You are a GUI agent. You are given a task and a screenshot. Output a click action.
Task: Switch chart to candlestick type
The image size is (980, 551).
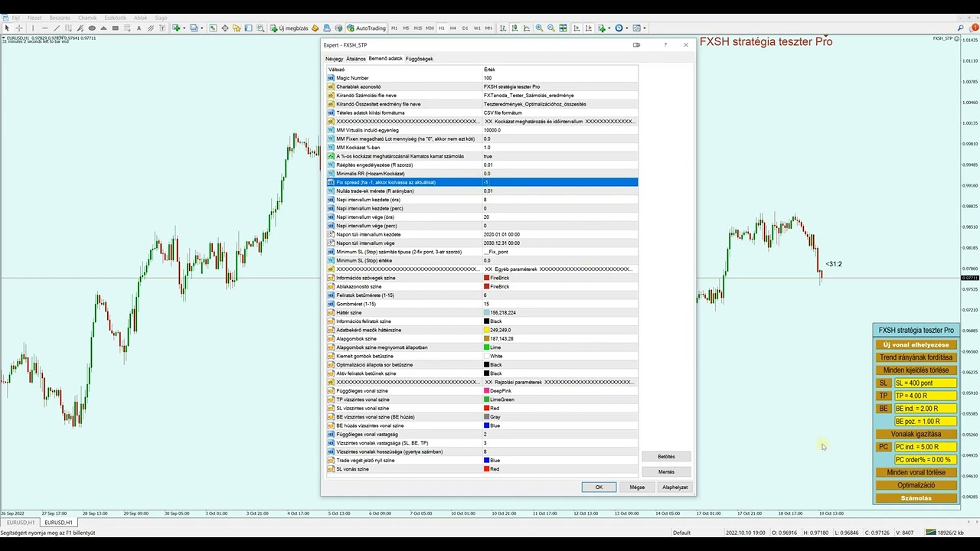514,28
